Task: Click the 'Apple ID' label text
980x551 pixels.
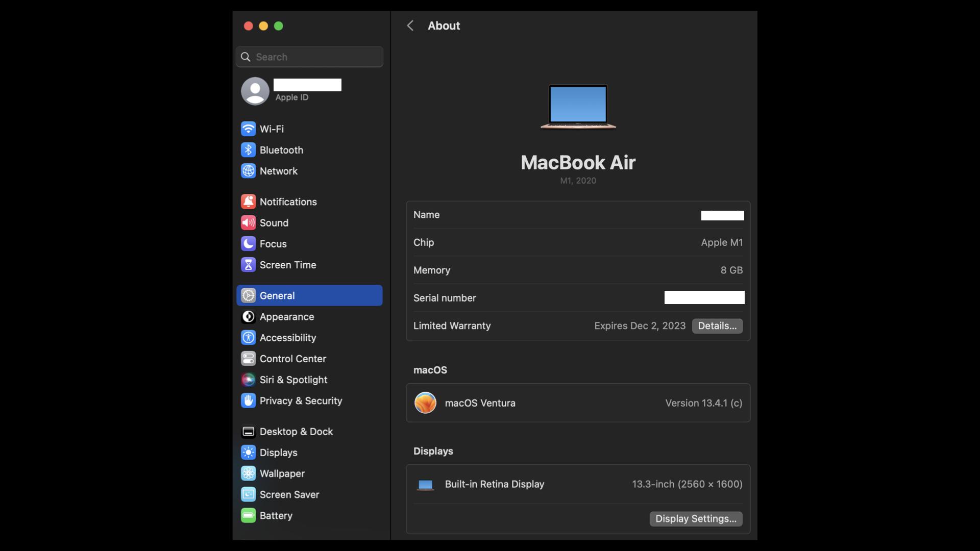Action: pyautogui.click(x=291, y=97)
